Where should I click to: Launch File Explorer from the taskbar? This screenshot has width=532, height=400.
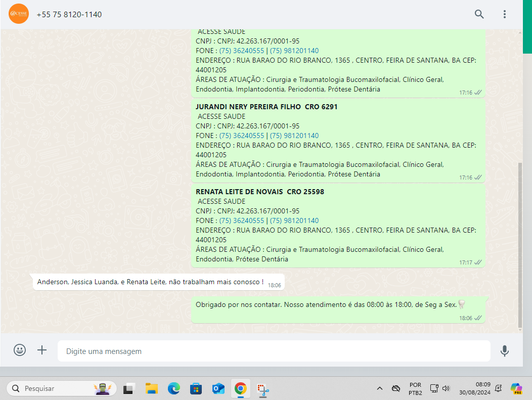(152, 388)
